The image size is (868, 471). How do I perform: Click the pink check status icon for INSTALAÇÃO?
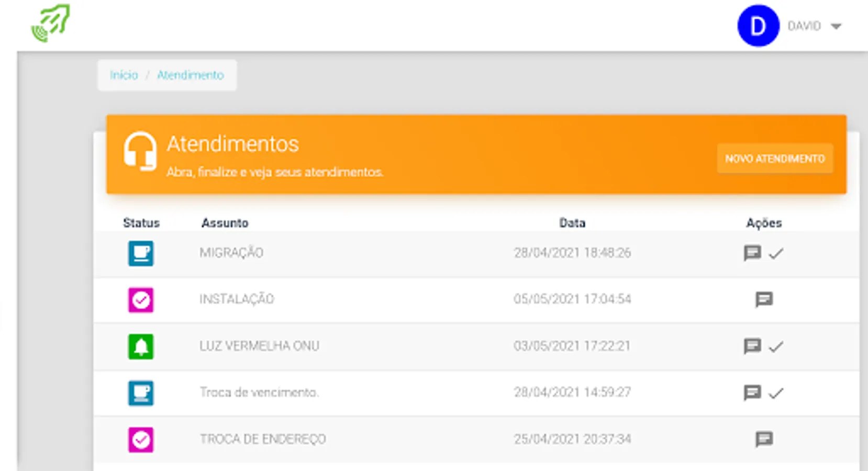tap(140, 300)
